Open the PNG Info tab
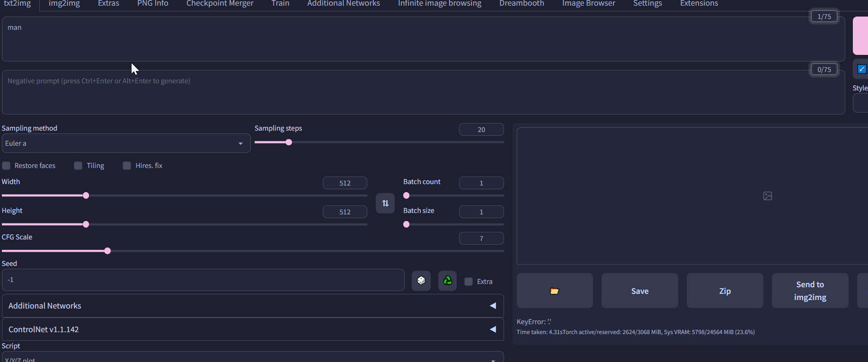This screenshot has height=362, width=868. pyautogui.click(x=153, y=4)
